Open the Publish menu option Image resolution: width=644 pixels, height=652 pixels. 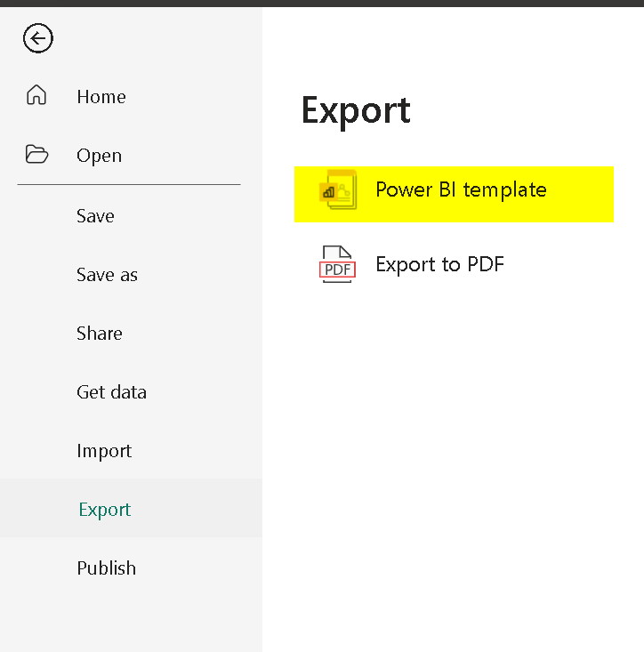106,568
